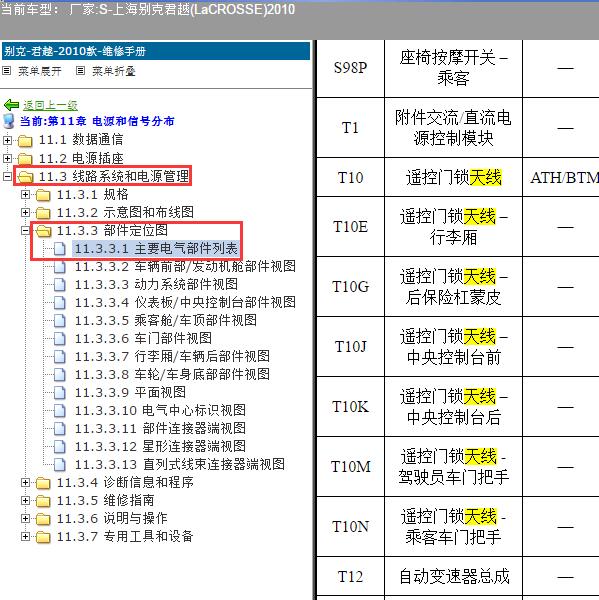Expand the 11.3.2 示意图和布线图 node

tap(25, 212)
